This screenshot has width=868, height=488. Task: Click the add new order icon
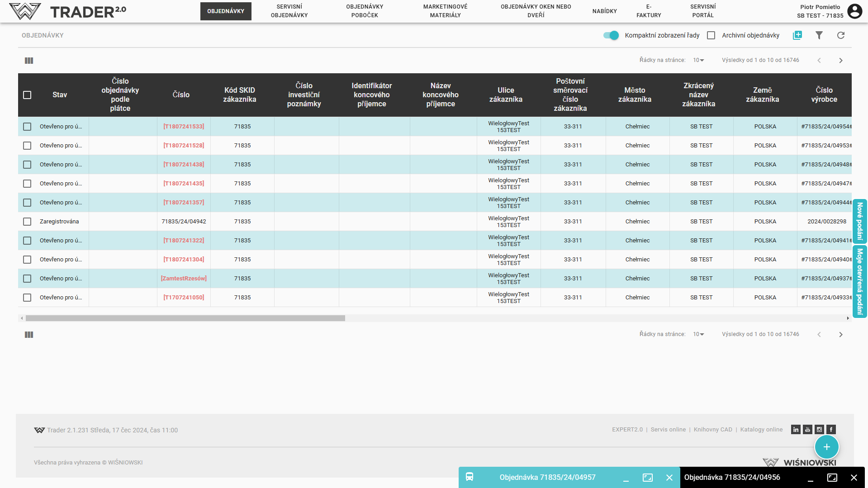pos(797,35)
